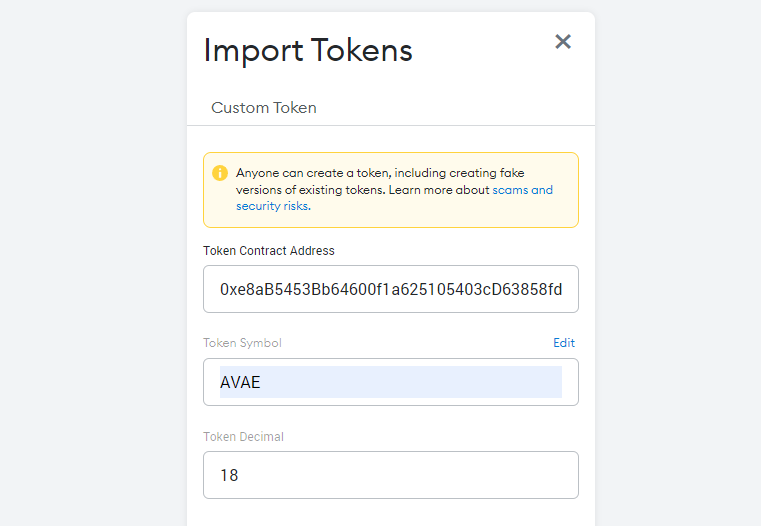Open the "scams and" link
Screen dimensions: 761x526
click(x=522, y=190)
